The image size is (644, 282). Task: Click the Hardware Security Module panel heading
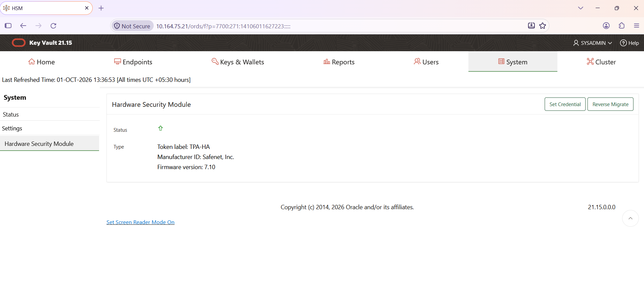[x=151, y=104]
